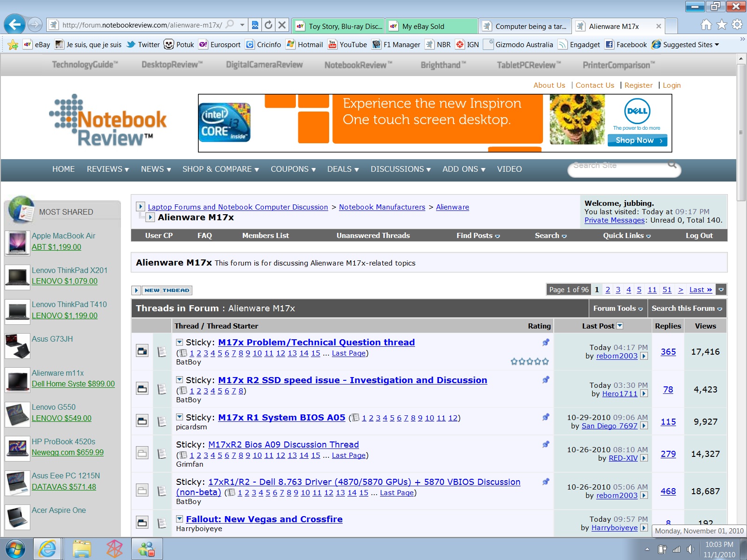Open the Forum Tools dropdown

[x=618, y=308]
